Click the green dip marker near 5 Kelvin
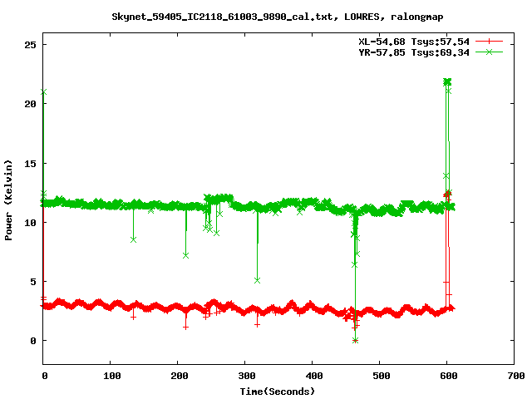Viewport: 532px width, 399px height. 257,280
